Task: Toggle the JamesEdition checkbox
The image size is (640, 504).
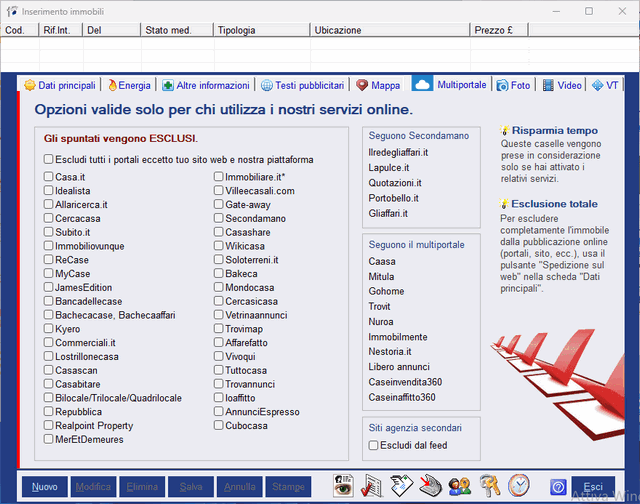Action: point(48,287)
